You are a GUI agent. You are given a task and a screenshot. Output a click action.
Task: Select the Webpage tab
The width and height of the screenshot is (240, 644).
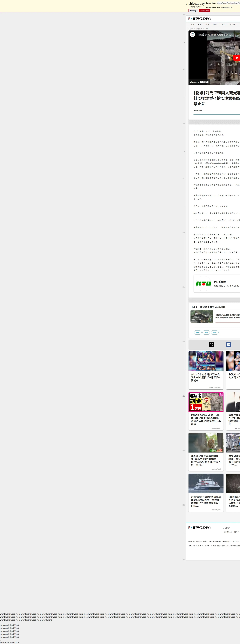coord(193,11)
